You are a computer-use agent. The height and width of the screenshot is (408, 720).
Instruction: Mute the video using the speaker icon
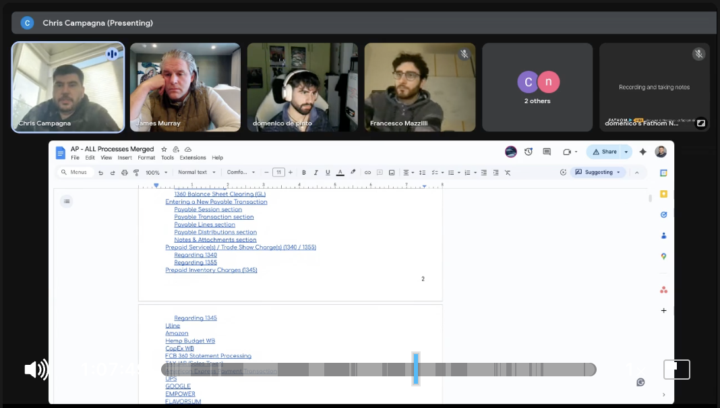coord(36,370)
